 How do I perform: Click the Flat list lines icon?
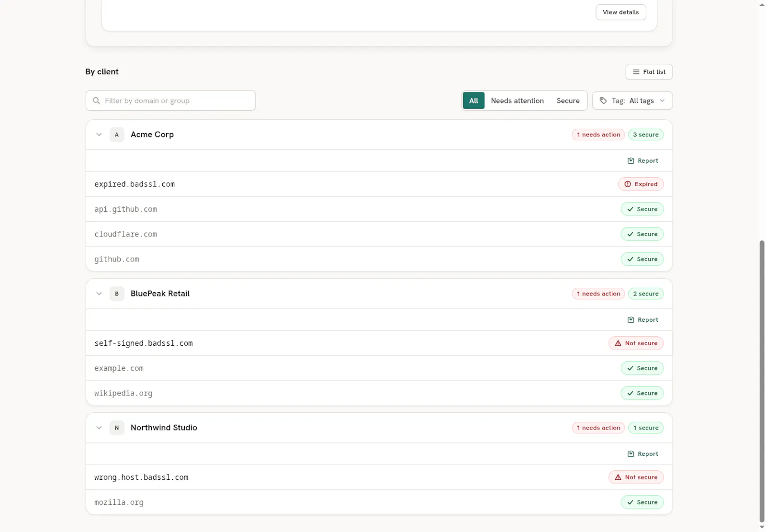point(636,72)
